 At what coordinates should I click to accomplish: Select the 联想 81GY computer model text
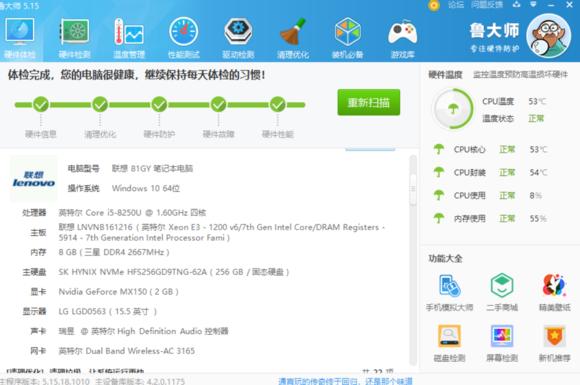(152, 169)
